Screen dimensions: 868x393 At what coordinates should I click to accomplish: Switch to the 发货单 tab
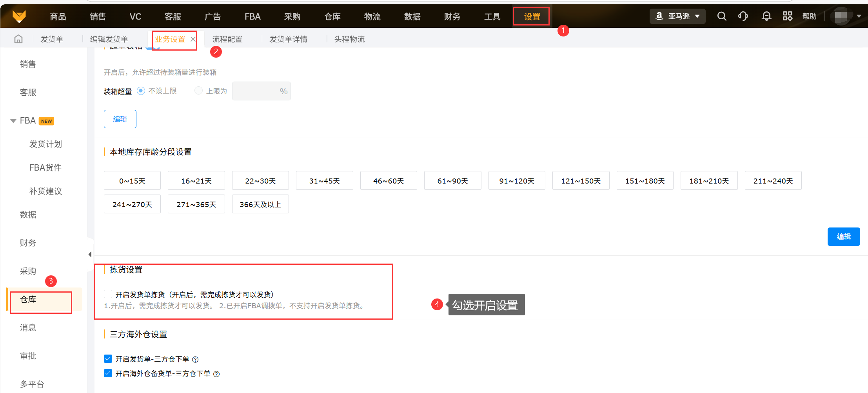52,39
